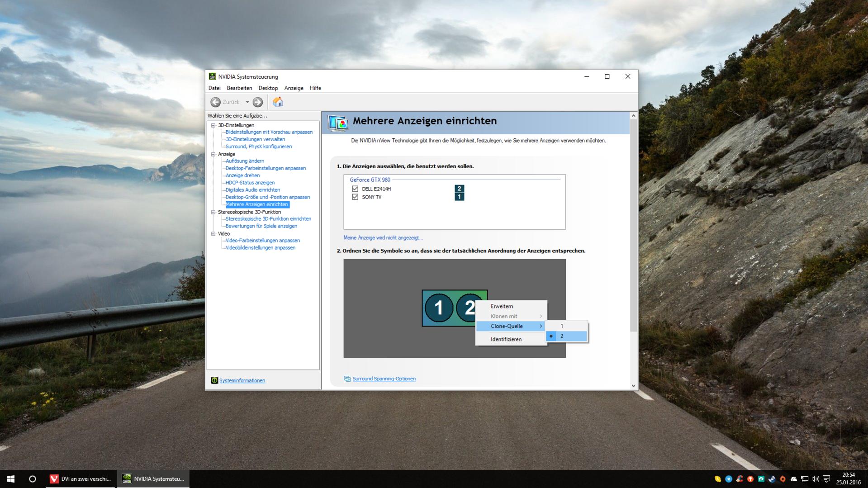Select Mehrere Anzeigen einrichten in tree
This screenshot has width=868, height=488.
(257, 204)
